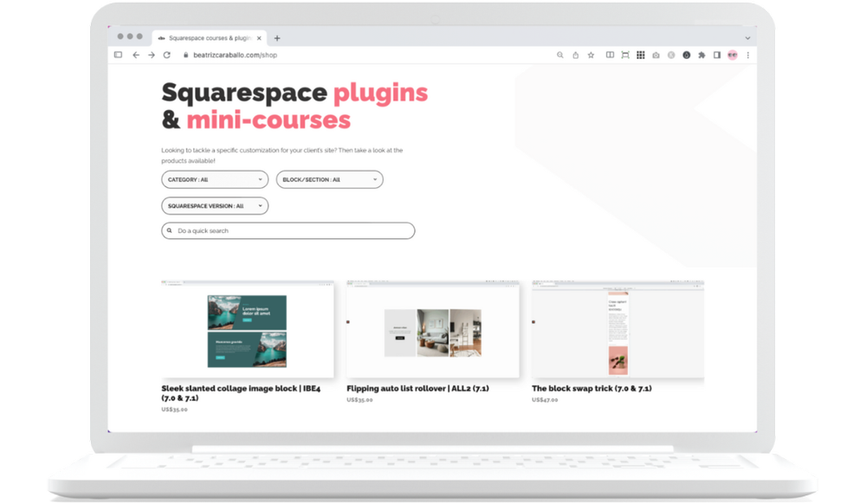Screen dimensions: 866x504
Task: Open Flipping auto list rollover thumbnail
Action: point(433,330)
